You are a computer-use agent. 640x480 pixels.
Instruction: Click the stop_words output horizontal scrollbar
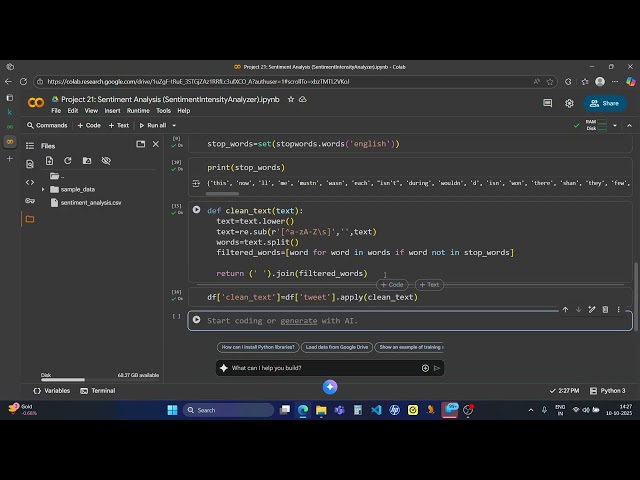pyautogui.click(x=222, y=194)
